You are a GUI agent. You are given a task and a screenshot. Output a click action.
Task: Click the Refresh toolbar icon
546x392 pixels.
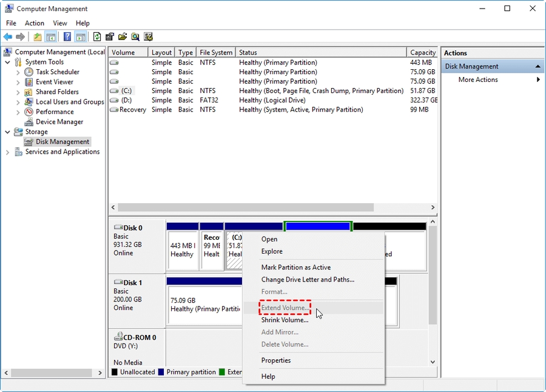[x=97, y=36]
